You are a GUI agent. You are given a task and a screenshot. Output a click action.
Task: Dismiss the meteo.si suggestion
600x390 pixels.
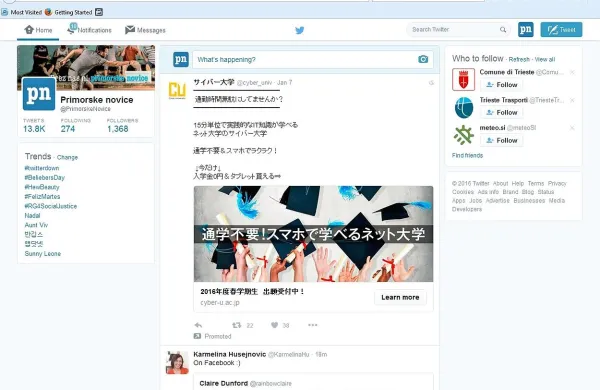coord(572,128)
